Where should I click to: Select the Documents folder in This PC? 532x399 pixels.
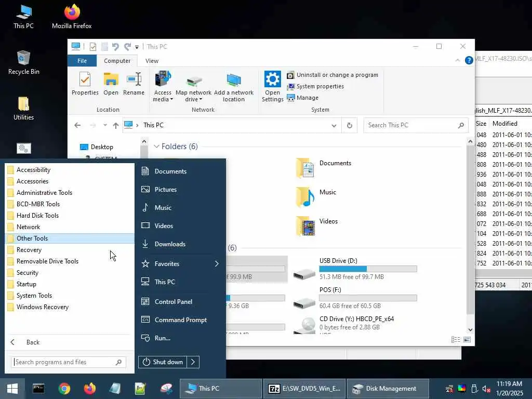tap(324, 168)
